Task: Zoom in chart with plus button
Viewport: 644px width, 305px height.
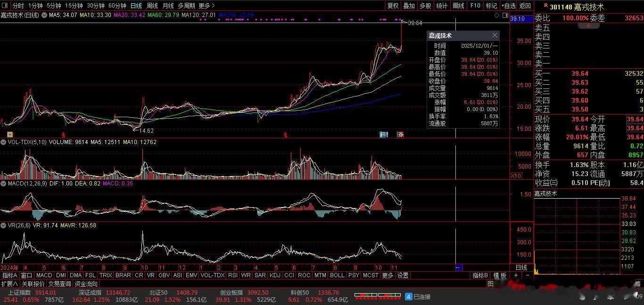Action: (516, 275)
